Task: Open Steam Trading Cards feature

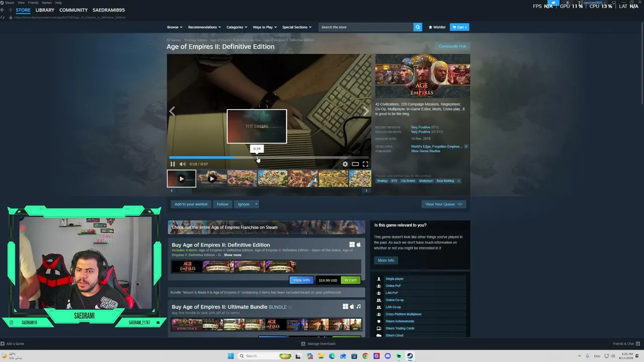Action: point(400,328)
